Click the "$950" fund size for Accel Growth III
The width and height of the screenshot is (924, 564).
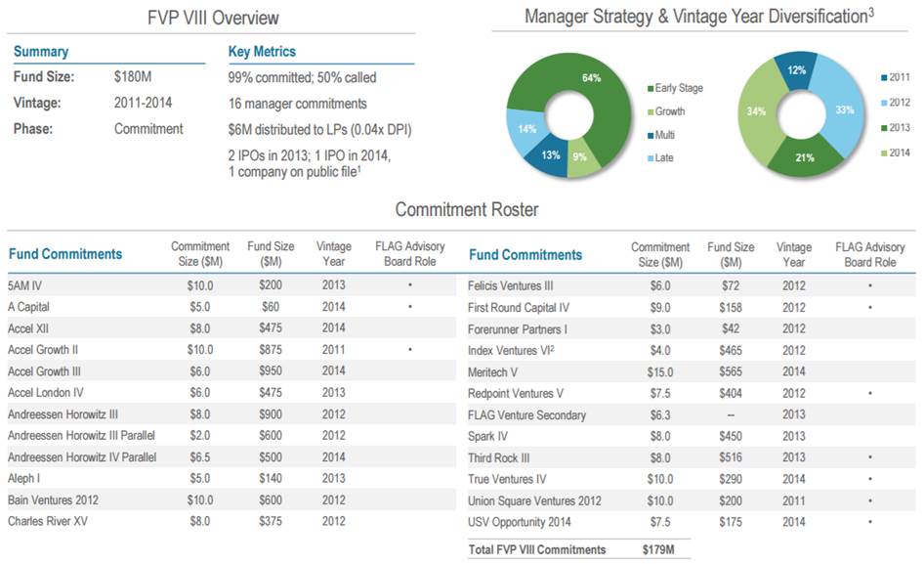pos(271,371)
